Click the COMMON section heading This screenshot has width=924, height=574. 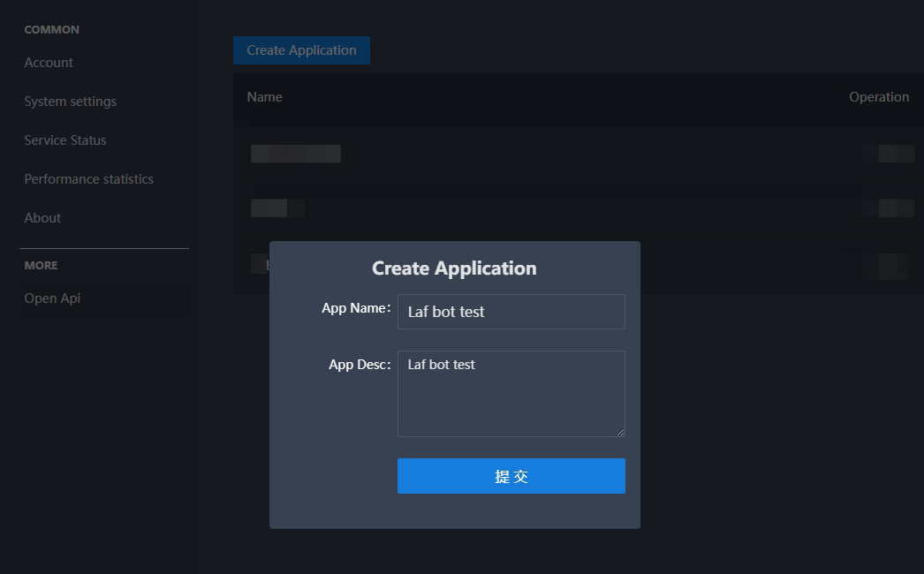click(52, 29)
